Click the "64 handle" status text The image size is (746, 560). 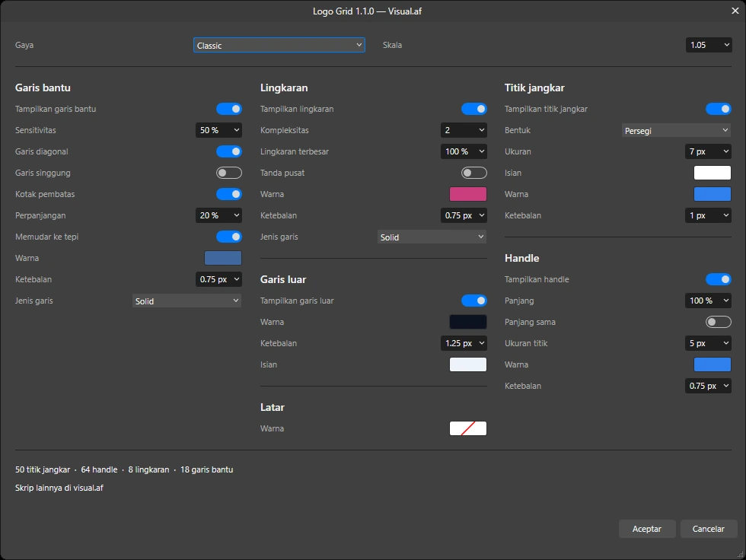(x=99, y=469)
